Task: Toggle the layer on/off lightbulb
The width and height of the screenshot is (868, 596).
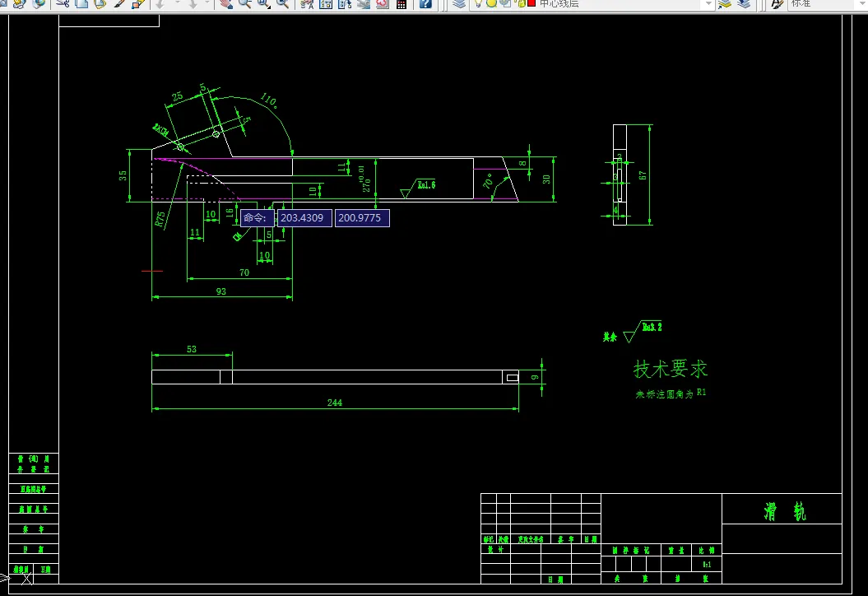Action: 478,3
